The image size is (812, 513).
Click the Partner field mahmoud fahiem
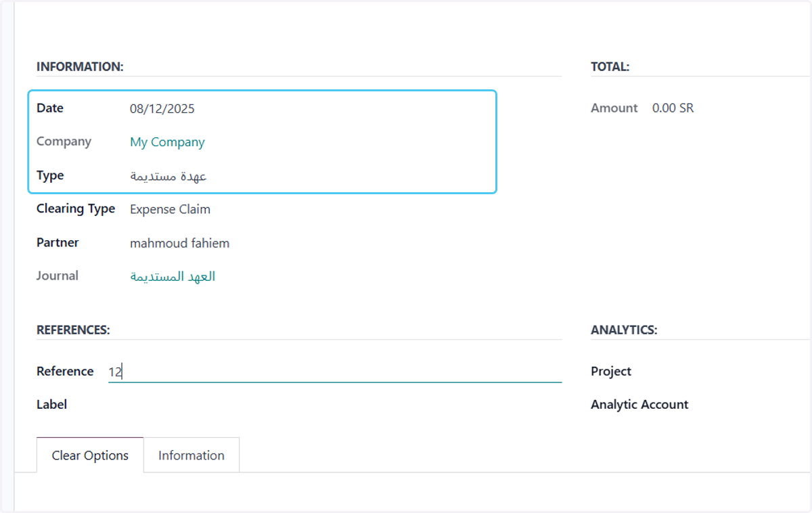pyautogui.click(x=179, y=243)
